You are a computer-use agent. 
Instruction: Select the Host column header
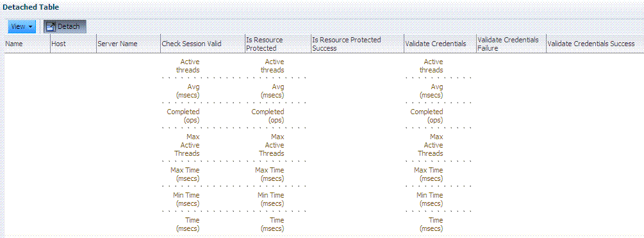coord(73,44)
